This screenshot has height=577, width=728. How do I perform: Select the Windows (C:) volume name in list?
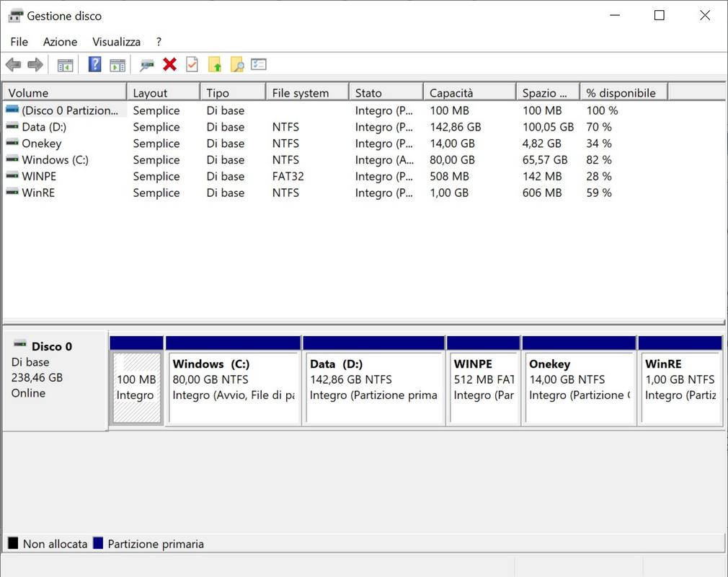tap(55, 160)
